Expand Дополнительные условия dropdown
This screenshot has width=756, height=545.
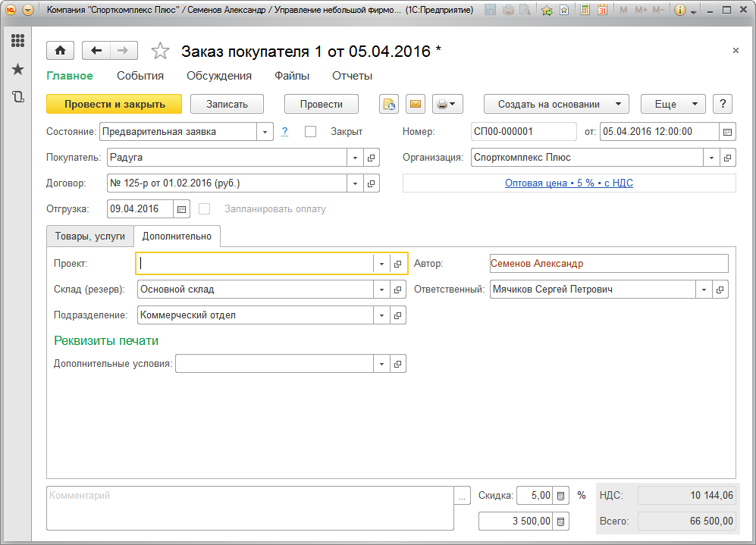pos(381,364)
